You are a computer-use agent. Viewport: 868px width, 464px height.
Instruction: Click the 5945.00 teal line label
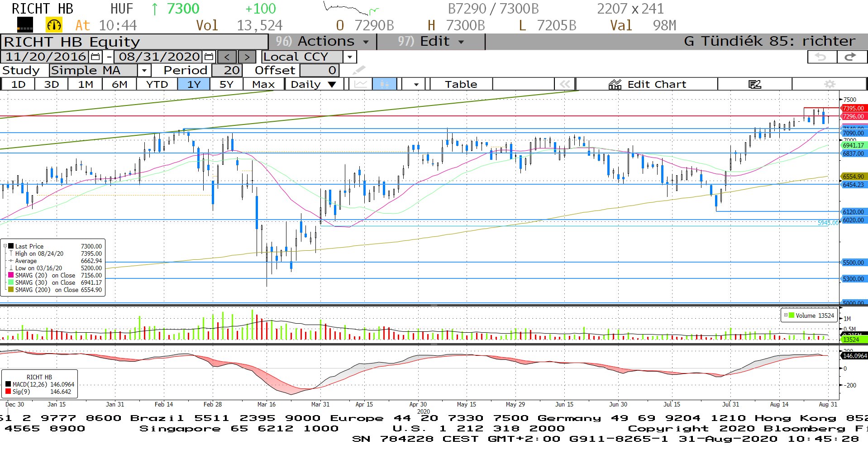pos(828,223)
